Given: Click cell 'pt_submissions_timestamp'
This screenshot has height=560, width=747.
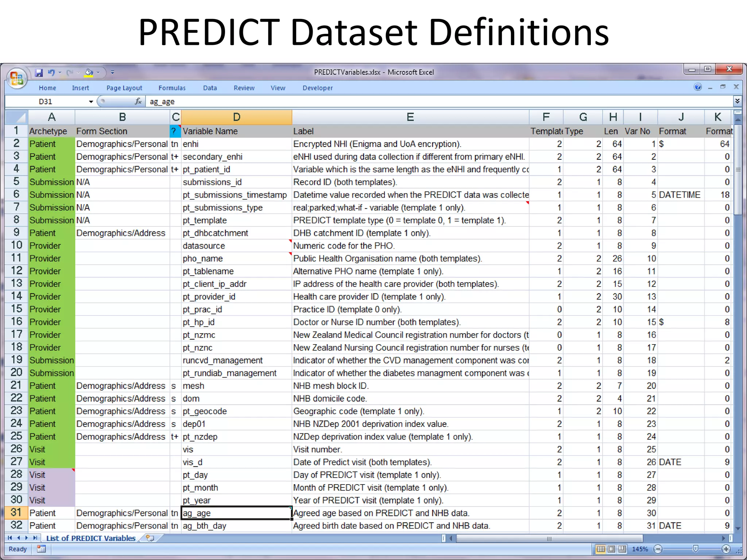Looking at the screenshot, I should 236,195.
